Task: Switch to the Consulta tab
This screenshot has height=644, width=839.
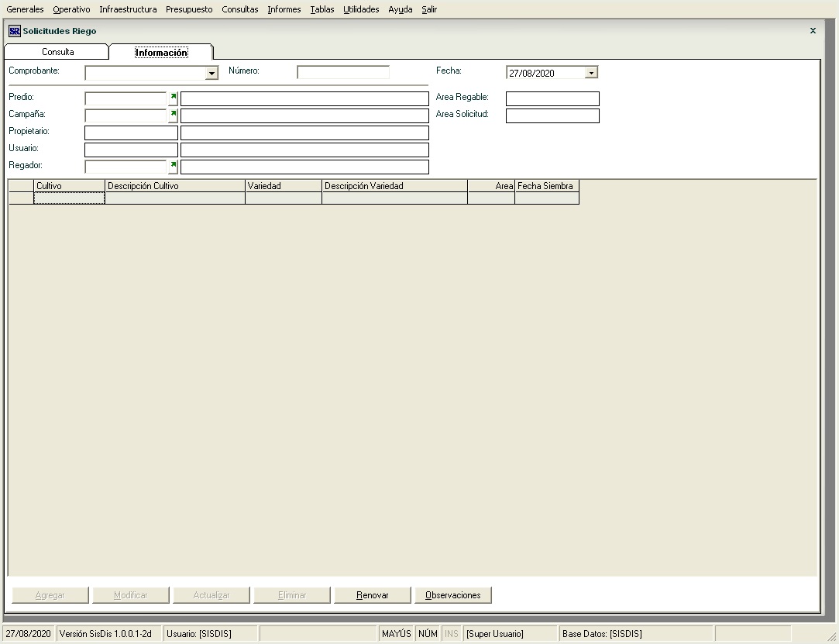Action: click(x=58, y=52)
